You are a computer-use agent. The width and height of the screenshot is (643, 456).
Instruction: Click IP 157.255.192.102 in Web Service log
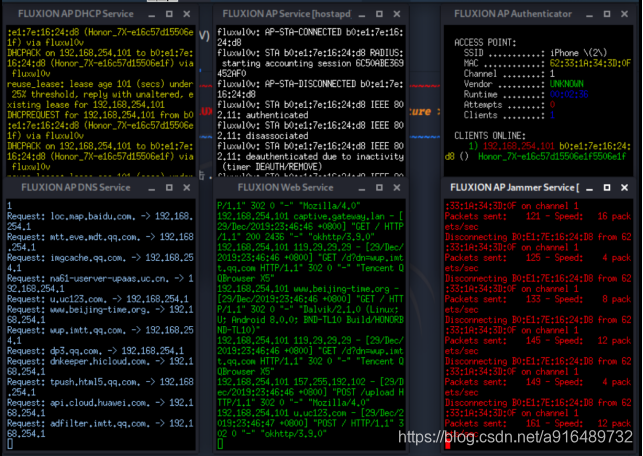pos(327,382)
